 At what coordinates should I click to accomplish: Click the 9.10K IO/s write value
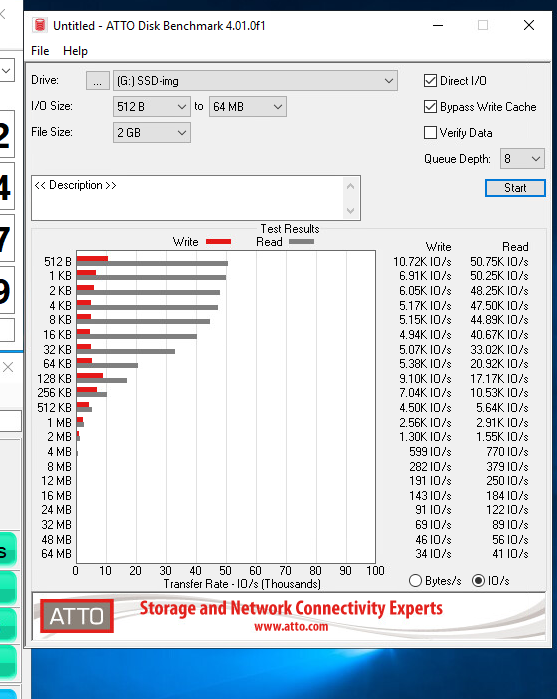425,378
